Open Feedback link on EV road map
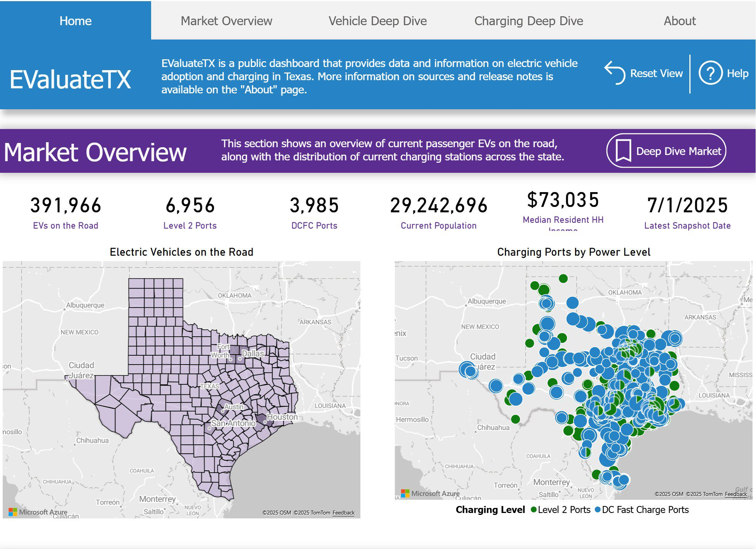Viewport: 756px width, 549px height. tap(343, 513)
